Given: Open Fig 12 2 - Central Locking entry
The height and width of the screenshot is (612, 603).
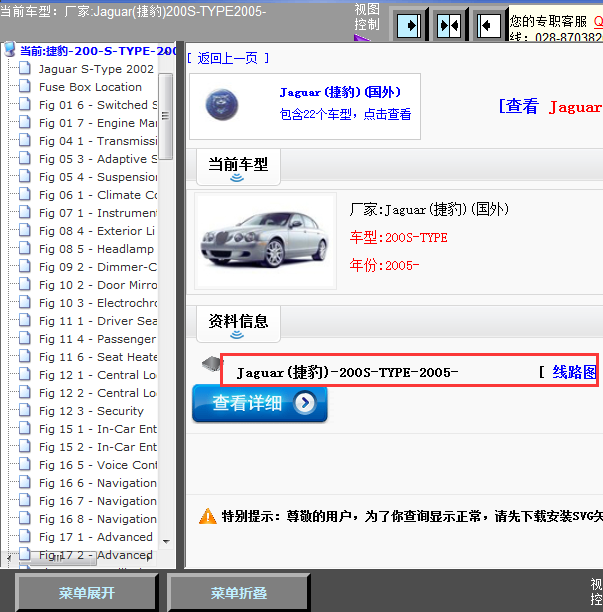Looking at the screenshot, I should tap(98, 393).
